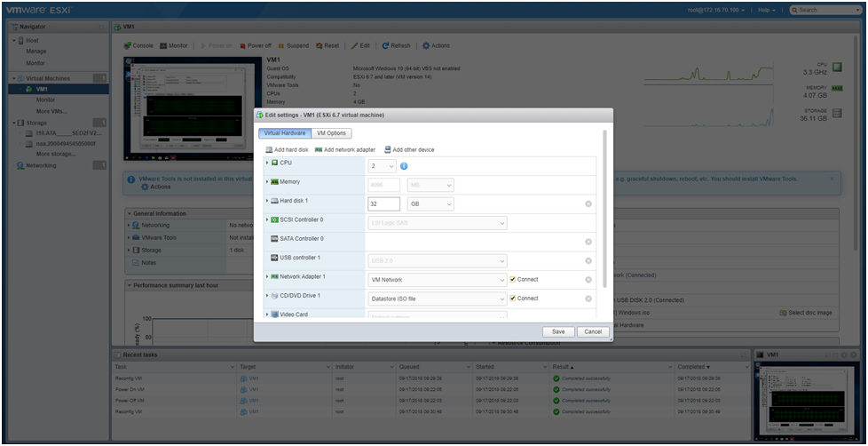Remove SATA Controller 0 with its X icon
Image resolution: width=868 pixels, height=446 pixels.
click(x=588, y=242)
